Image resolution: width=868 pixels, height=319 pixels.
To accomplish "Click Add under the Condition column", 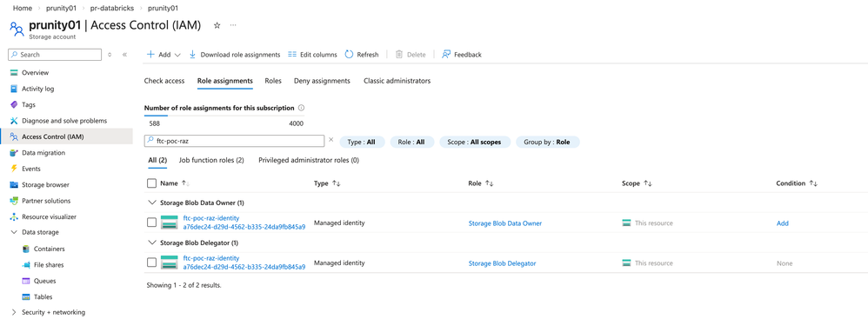I will click(x=782, y=223).
